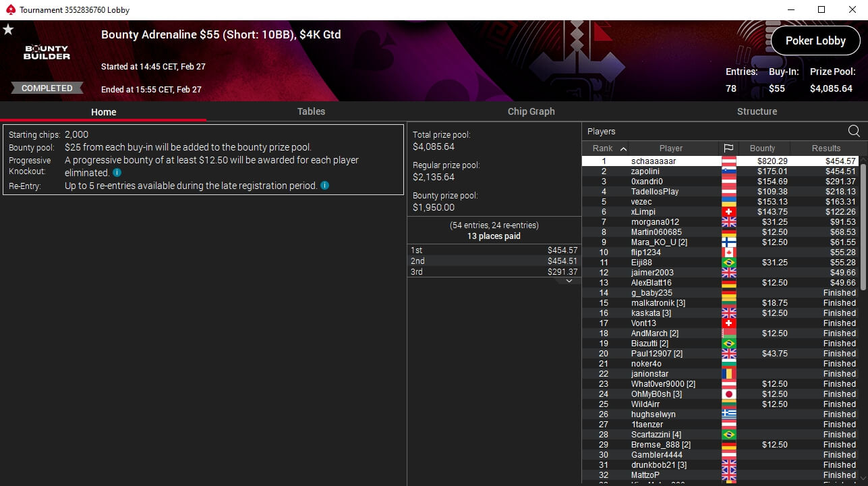Click the players list vertical scrollbar
This screenshot has height=486, width=868.
(x=863, y=270)
